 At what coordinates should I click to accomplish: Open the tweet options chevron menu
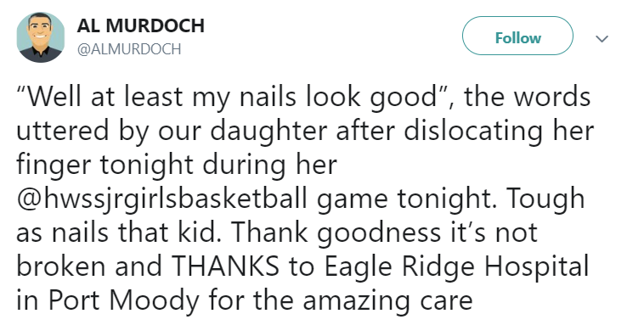[x=602, y=38]
